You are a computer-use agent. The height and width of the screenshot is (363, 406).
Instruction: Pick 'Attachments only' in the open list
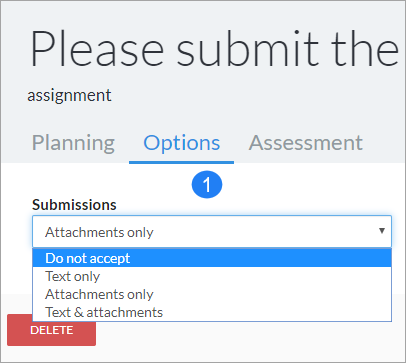[x=212, y=294]
